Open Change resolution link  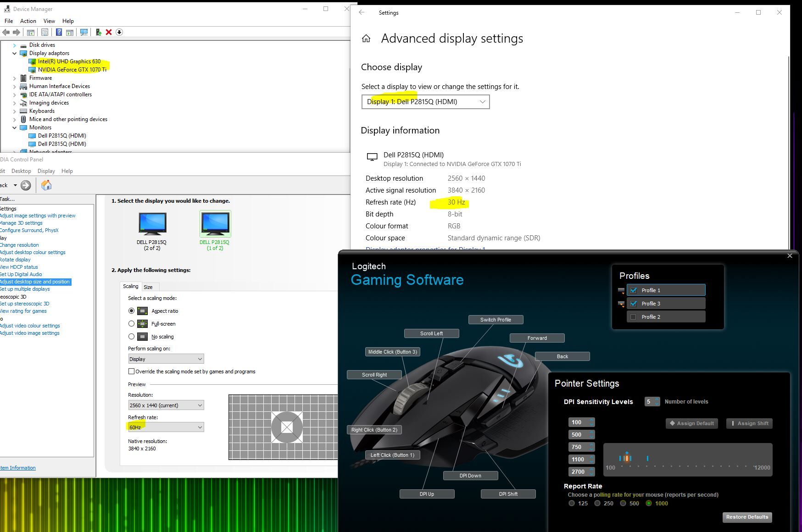tap(19, 245)
